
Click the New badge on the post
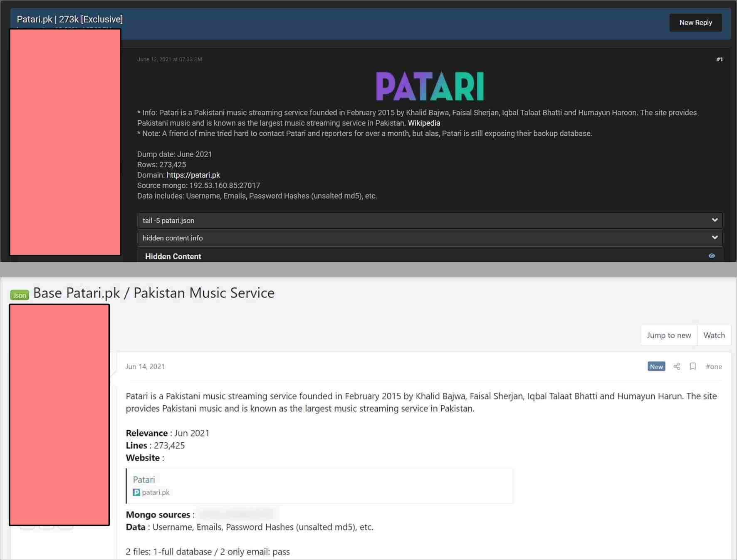coord(656,367)
